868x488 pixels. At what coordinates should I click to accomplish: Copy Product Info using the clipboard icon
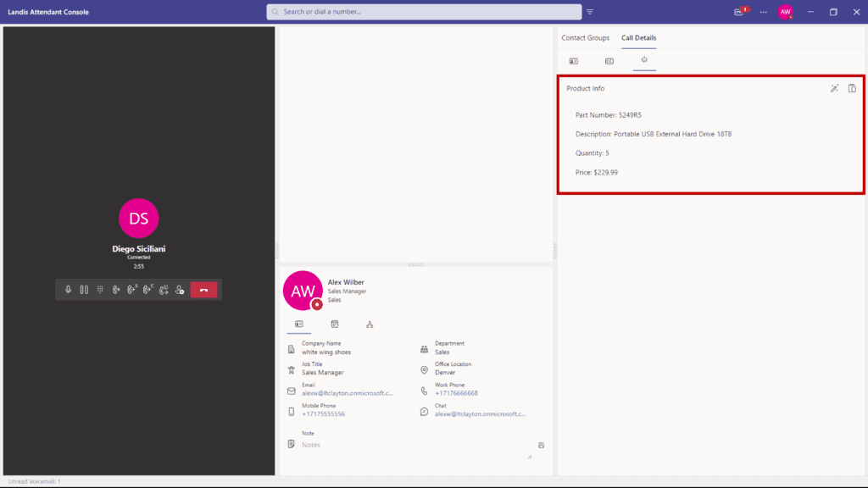tap(852, 88)
